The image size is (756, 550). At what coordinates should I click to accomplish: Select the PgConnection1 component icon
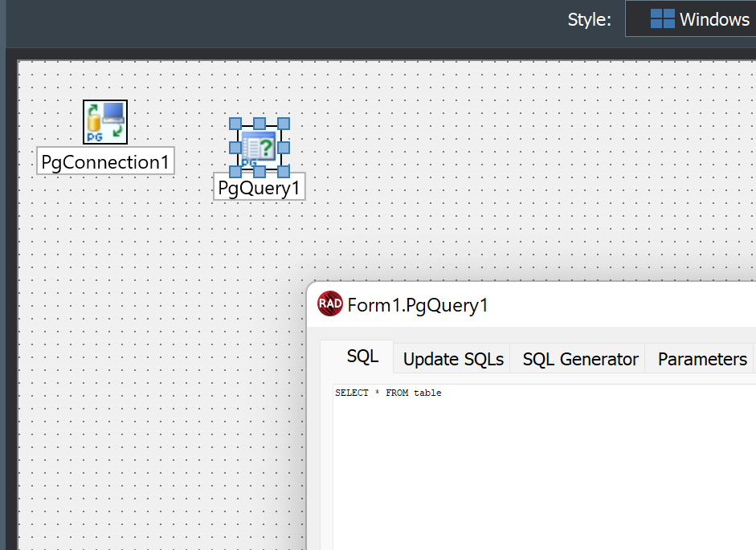[105, 122]
